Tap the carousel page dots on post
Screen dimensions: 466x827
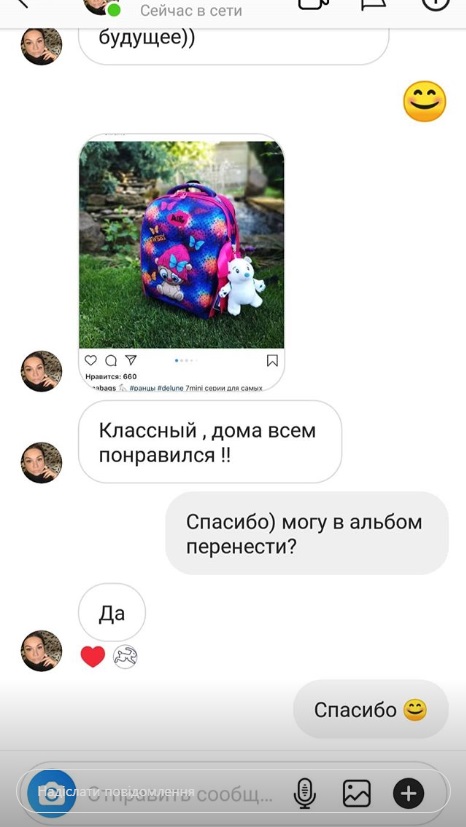tap(186, 361)
